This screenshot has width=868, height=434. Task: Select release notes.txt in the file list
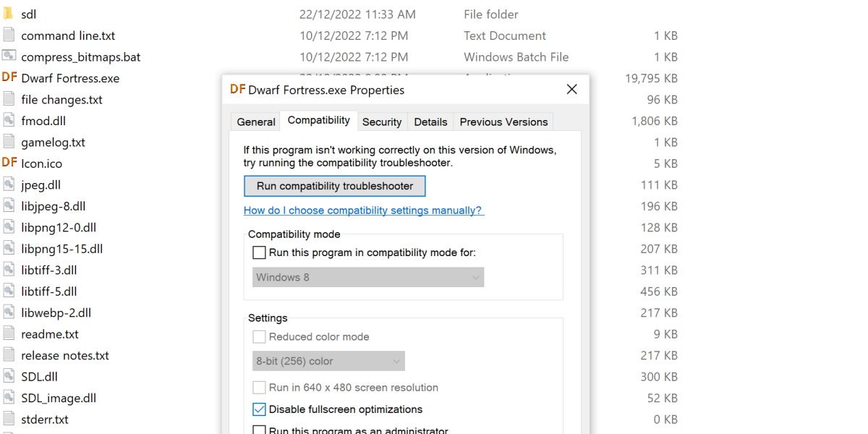(65, 356)
